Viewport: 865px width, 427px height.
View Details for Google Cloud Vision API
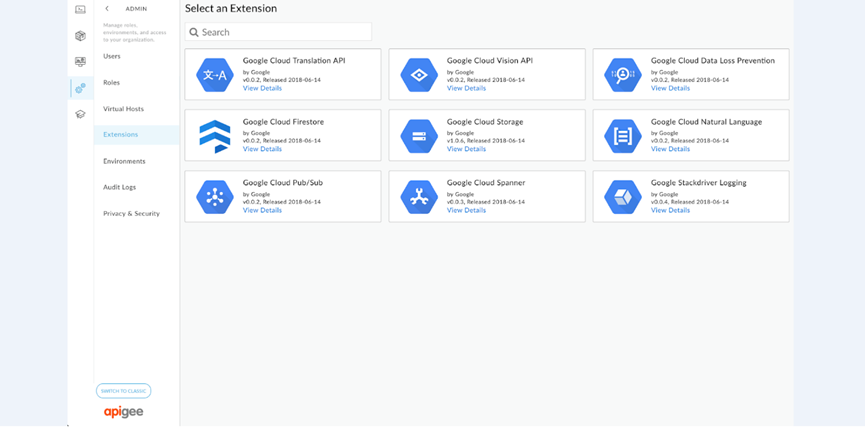(466, 88)
